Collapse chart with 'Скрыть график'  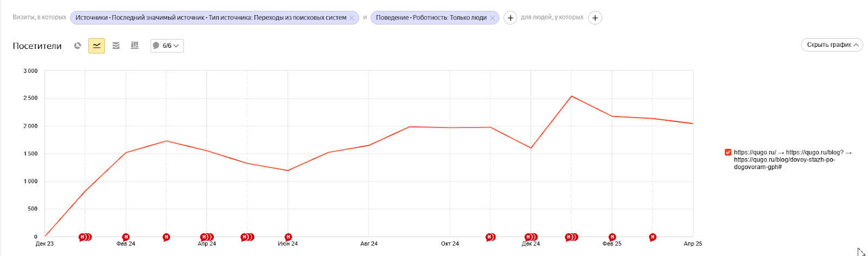pyautogui.click(x=832, y=45)
